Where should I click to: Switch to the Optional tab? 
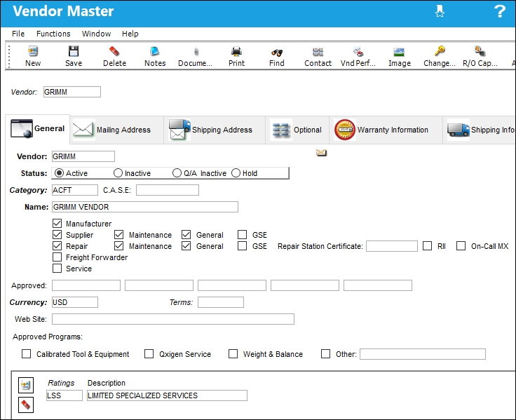297,130
